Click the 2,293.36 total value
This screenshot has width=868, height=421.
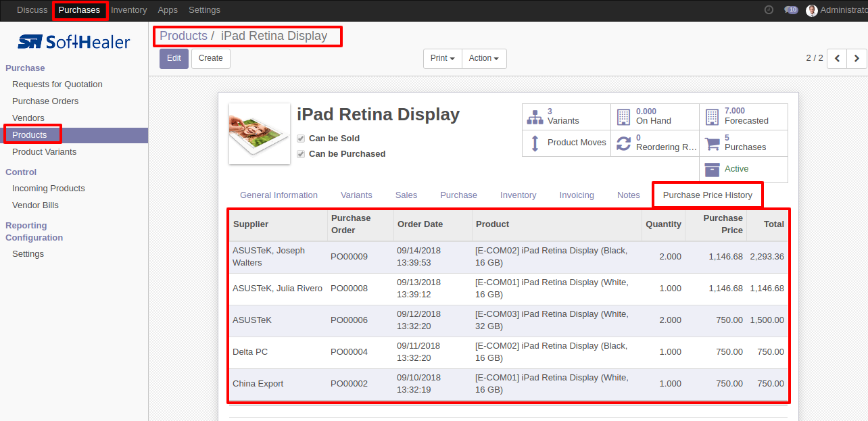coord(767,257)
